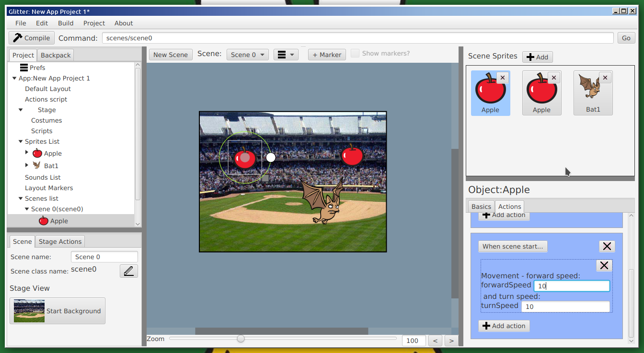Image resolution: width=644 pixels, height=353 pixels.
Task: Click the New Scene button
Action: 170,55
